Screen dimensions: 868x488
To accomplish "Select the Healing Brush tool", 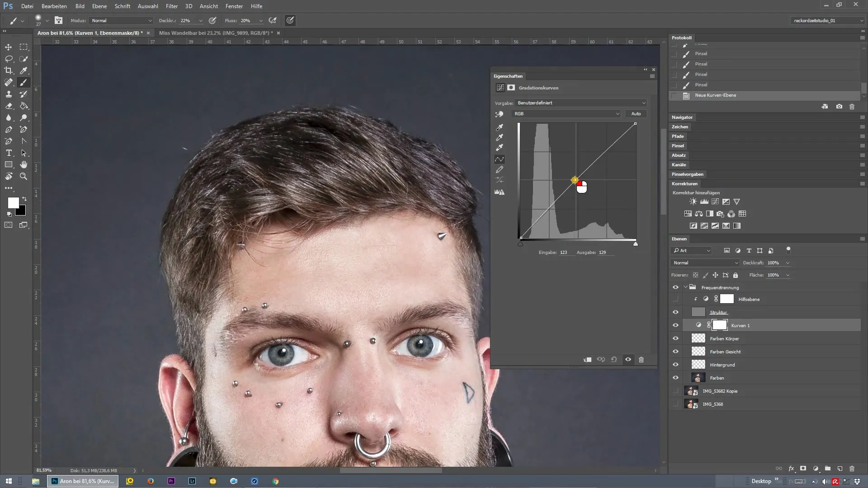I will 9,82.
